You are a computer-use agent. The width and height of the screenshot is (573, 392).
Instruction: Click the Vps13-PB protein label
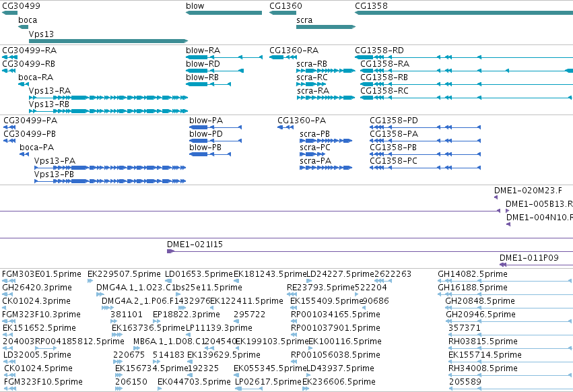pos(54,174)
